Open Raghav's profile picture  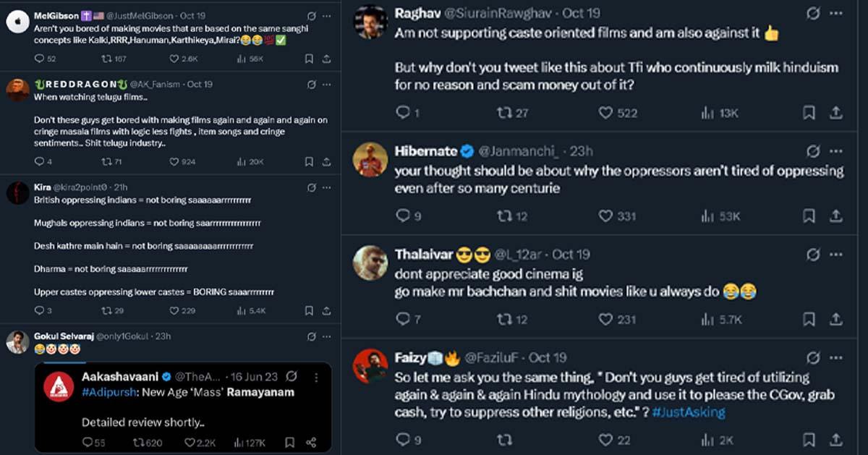click(371, 23)
